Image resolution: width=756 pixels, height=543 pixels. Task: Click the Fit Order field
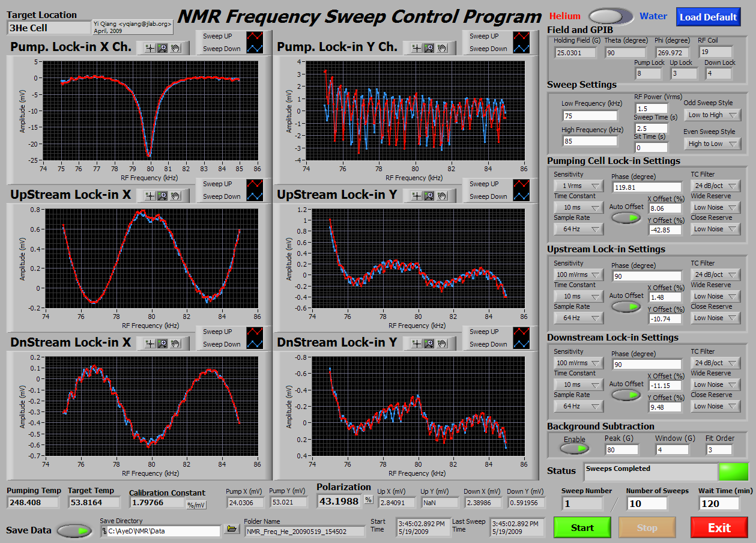[x=719, y=449]
